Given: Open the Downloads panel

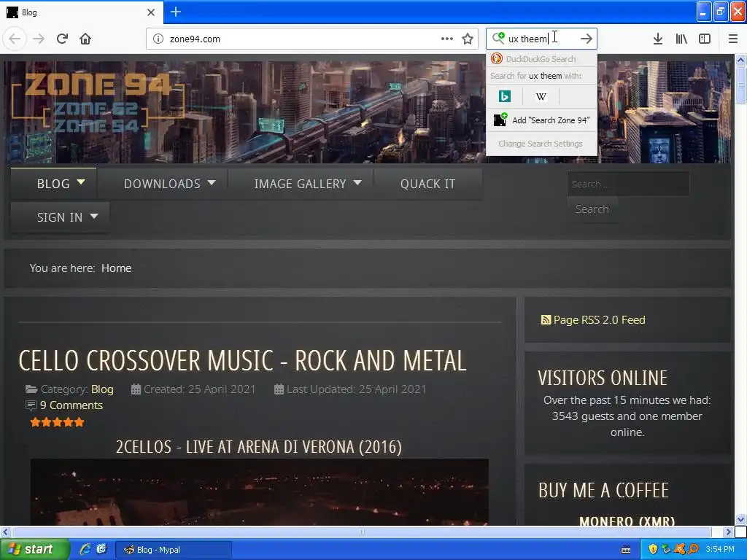Looking at the screenshot, I should pos(657,39).
